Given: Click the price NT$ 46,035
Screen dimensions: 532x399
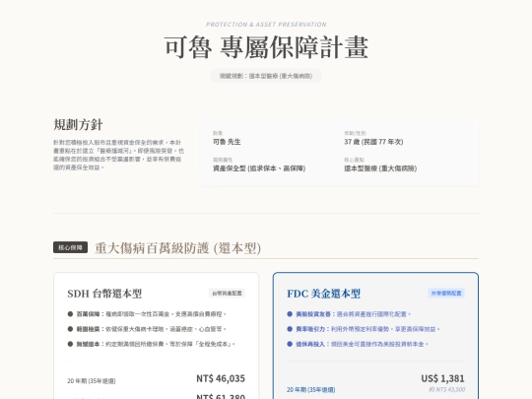Looking at the screenshot, I should [x=221, y=378].
